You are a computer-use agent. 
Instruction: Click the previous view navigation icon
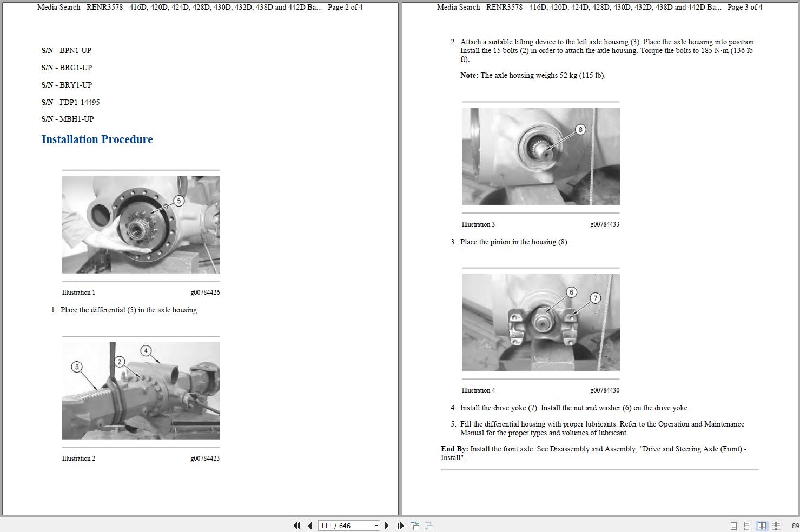(x=414, y=525)
